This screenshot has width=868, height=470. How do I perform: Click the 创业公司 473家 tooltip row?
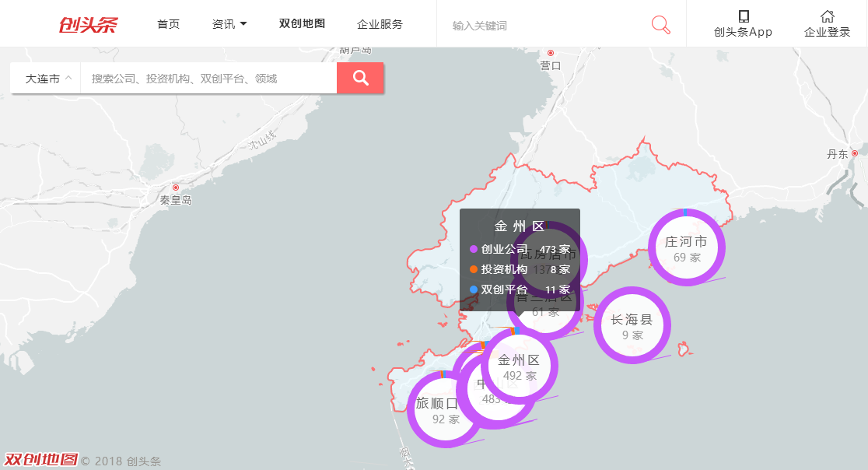click(520, 249)
